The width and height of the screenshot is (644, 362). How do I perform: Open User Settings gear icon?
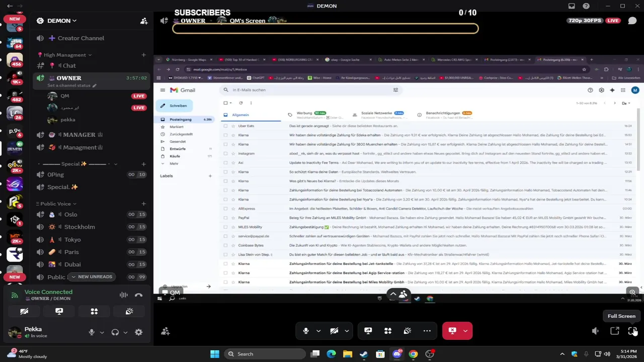pos(138,332)
